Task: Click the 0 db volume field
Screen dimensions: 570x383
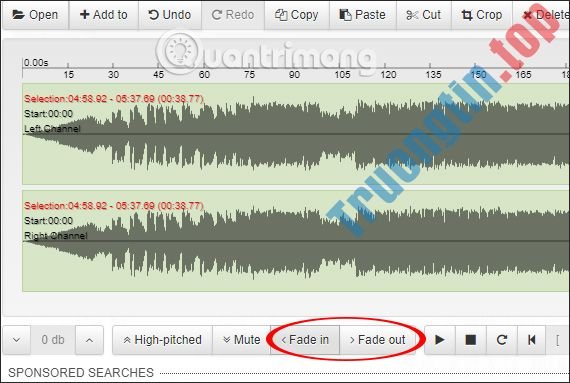Action: click(x=53, y=340)
